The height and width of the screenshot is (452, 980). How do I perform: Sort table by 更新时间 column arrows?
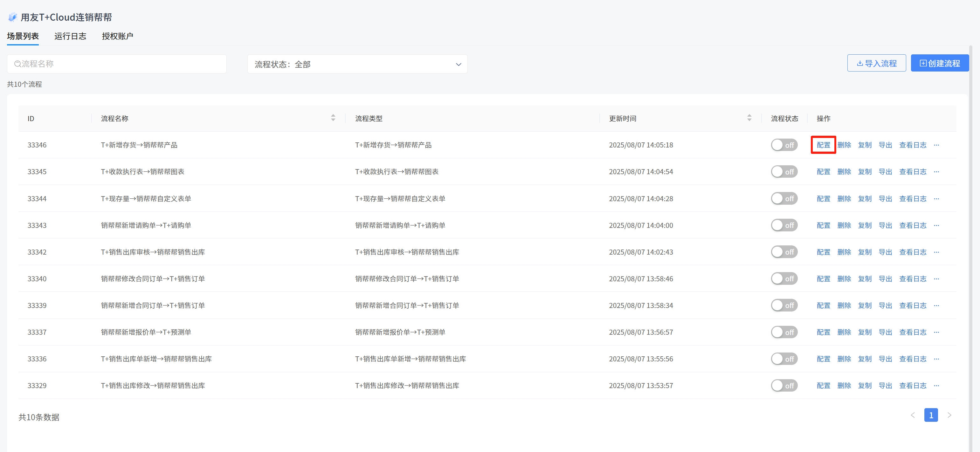(749, 118)
